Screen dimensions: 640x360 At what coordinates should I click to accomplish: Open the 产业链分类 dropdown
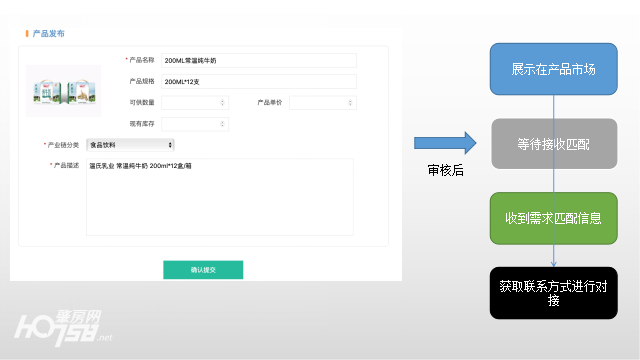[130, 145]
